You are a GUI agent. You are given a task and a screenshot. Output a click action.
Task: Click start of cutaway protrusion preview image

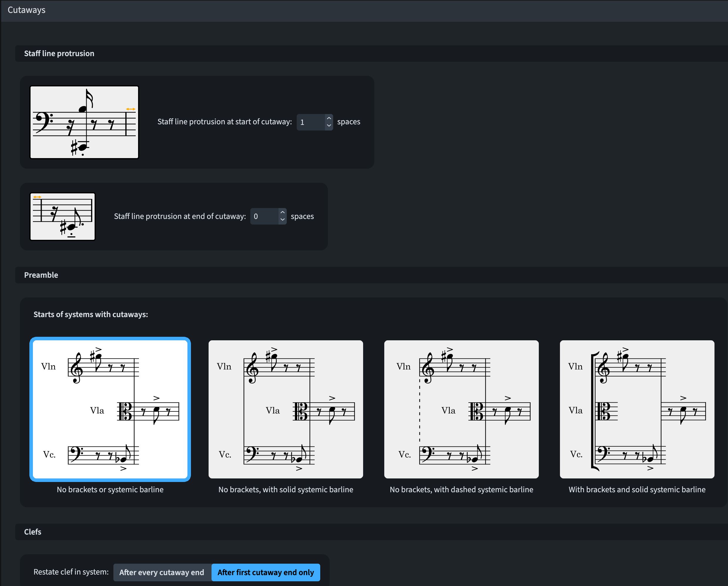click(84, 122)
